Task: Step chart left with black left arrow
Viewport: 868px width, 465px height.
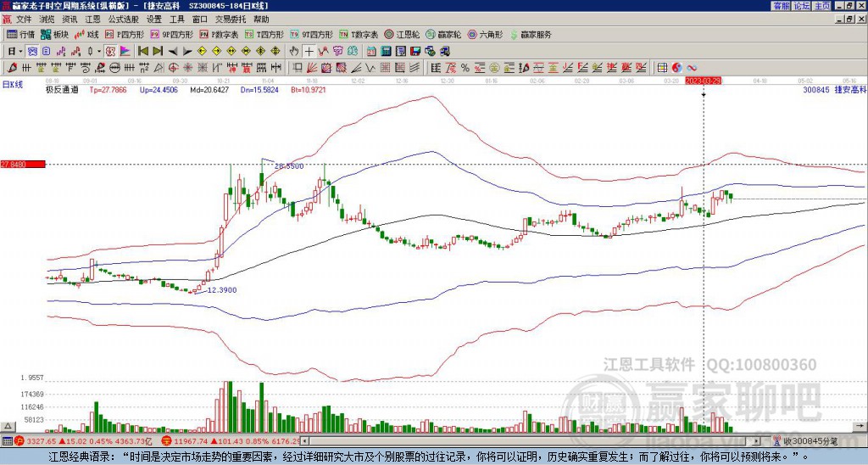Action: 173,52
